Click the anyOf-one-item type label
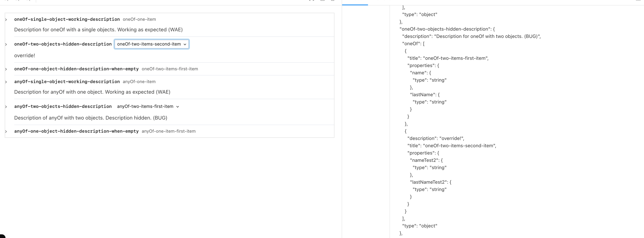The image size is (644, 238). click(139, 82)
